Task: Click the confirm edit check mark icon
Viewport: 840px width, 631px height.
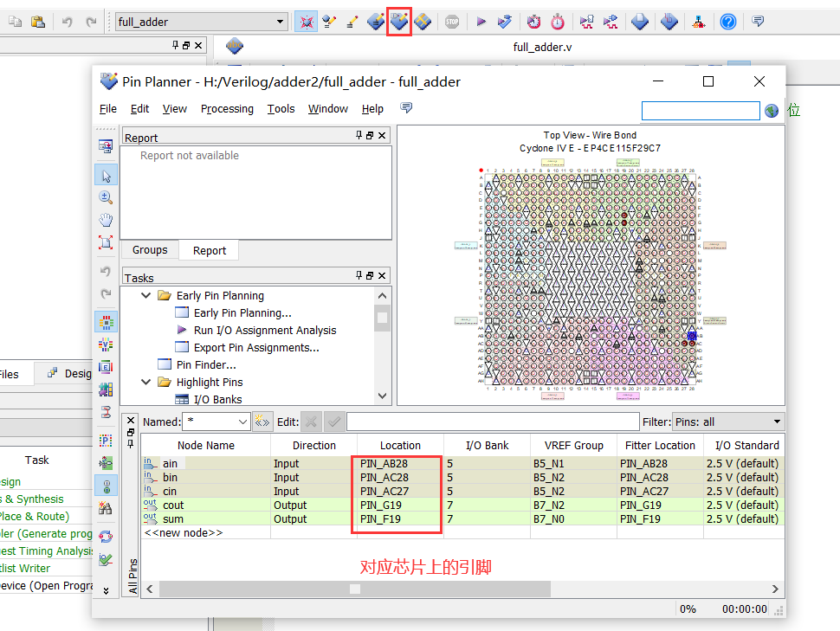Action: click(334, 422)
